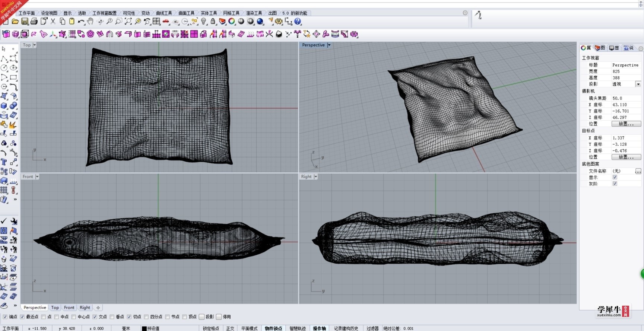644x331 pixels.
Task: Click 放置 button under 摄影机 section
Action: (x=626, y=124)
